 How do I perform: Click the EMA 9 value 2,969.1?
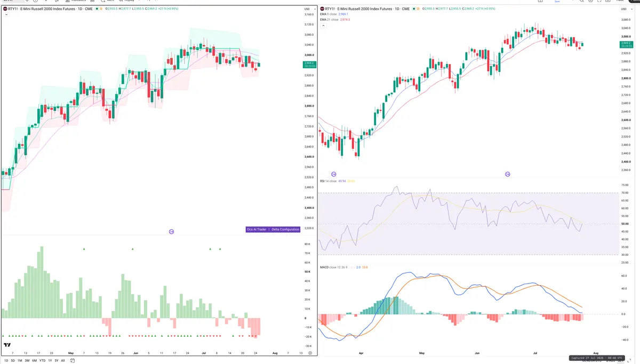click(343, 14)
